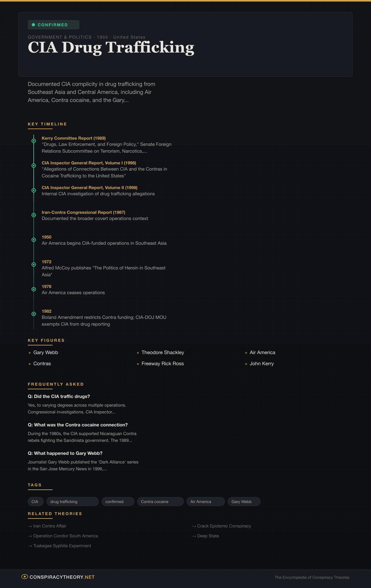Viewport: 371px width, 588px height.
Task: Open the Deep State related theory
Action: point(208,536)
